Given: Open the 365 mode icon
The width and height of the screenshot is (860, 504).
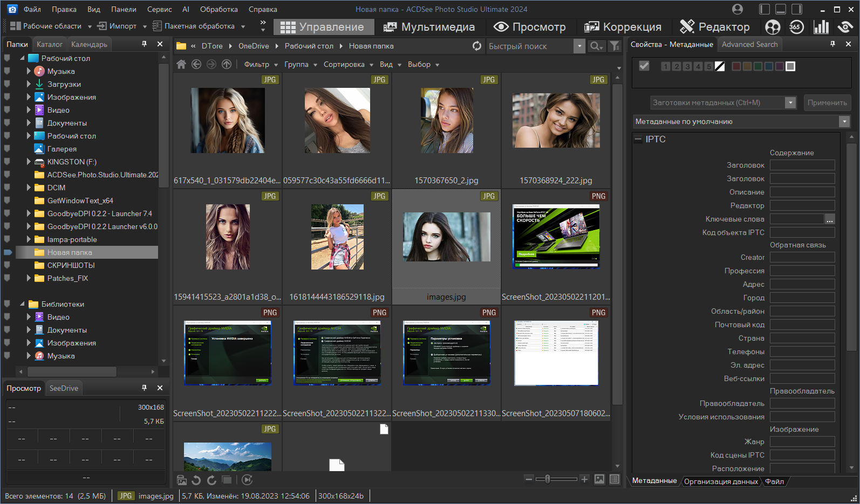Looking at the screenshot, I should point(796,27).
